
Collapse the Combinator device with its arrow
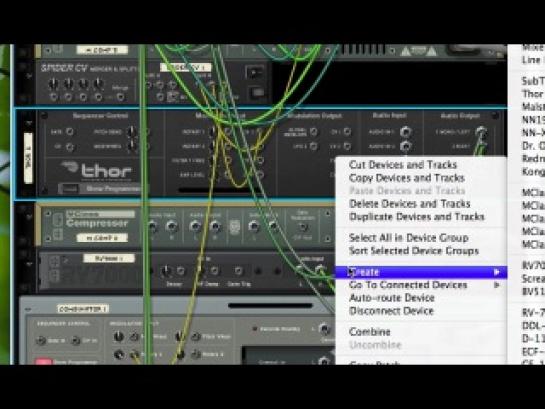coord(28,309)
